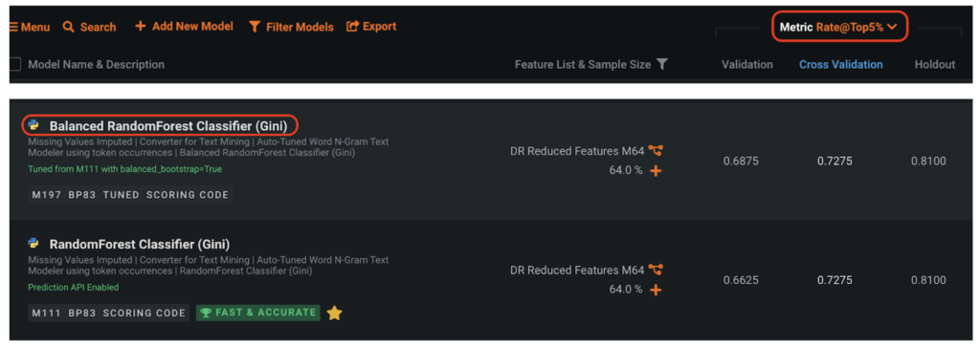Click the Add New Model plus icon

point(140,26)
